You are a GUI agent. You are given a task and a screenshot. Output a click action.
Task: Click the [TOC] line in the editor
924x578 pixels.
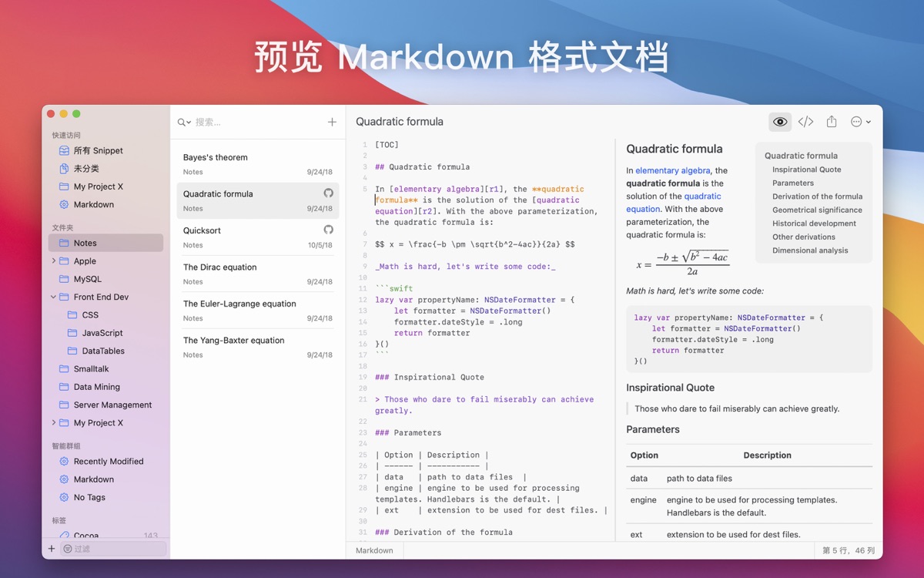coord(387,145)
